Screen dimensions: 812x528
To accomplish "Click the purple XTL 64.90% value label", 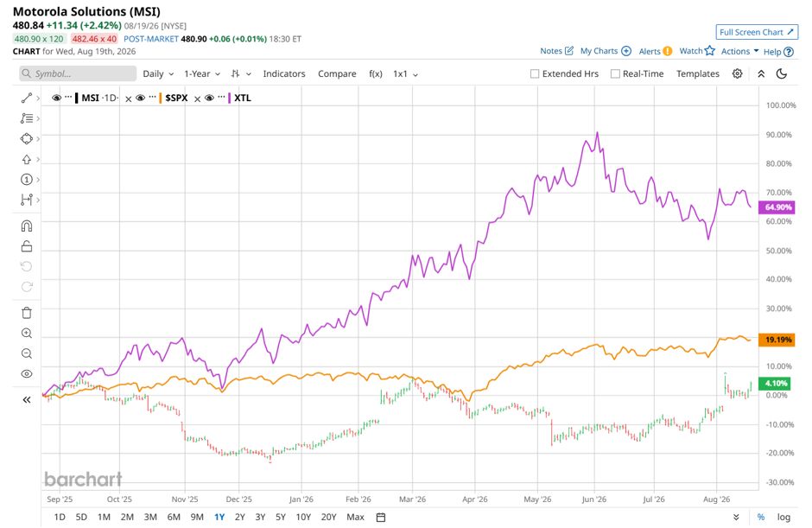I will point(777,207).
